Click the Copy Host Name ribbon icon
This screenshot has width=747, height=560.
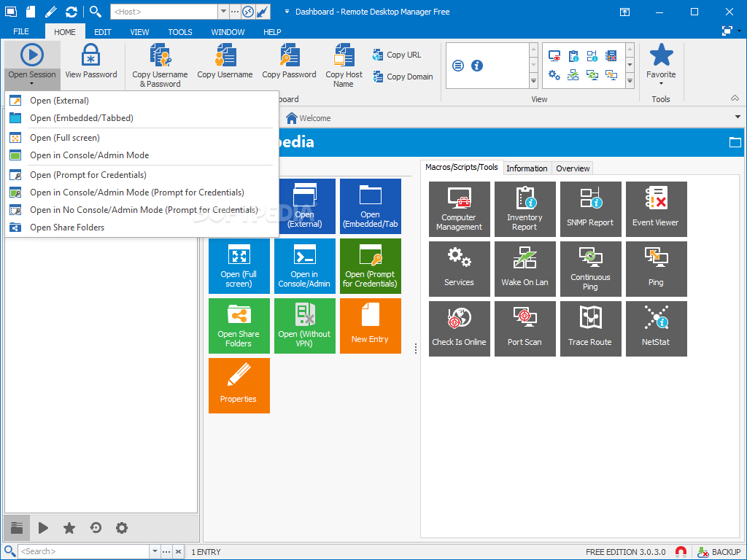click(344, 66)
